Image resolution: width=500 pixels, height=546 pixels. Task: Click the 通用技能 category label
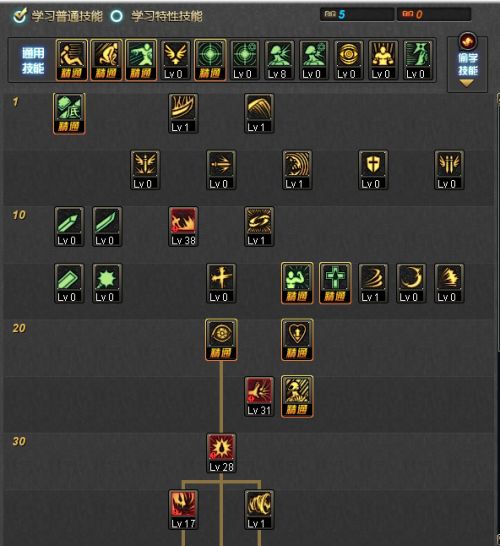[33, 60]
